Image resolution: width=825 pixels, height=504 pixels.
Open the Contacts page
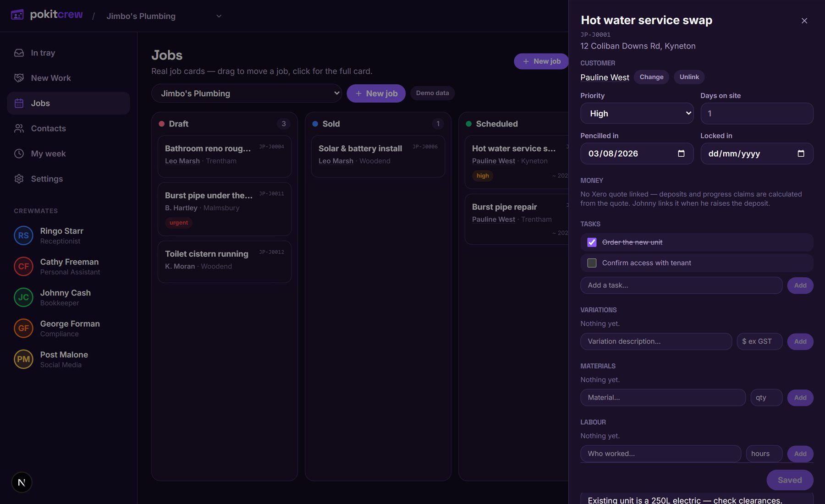point(68,128)
